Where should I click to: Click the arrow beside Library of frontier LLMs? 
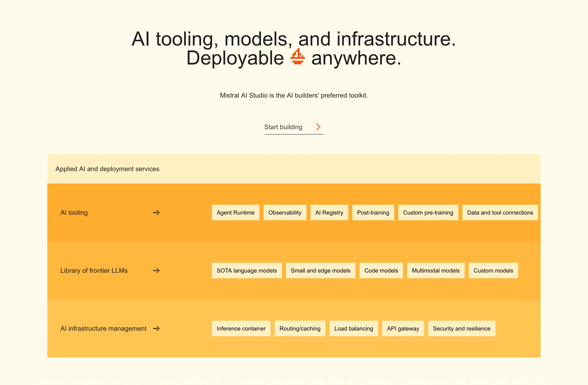(156, 270)
